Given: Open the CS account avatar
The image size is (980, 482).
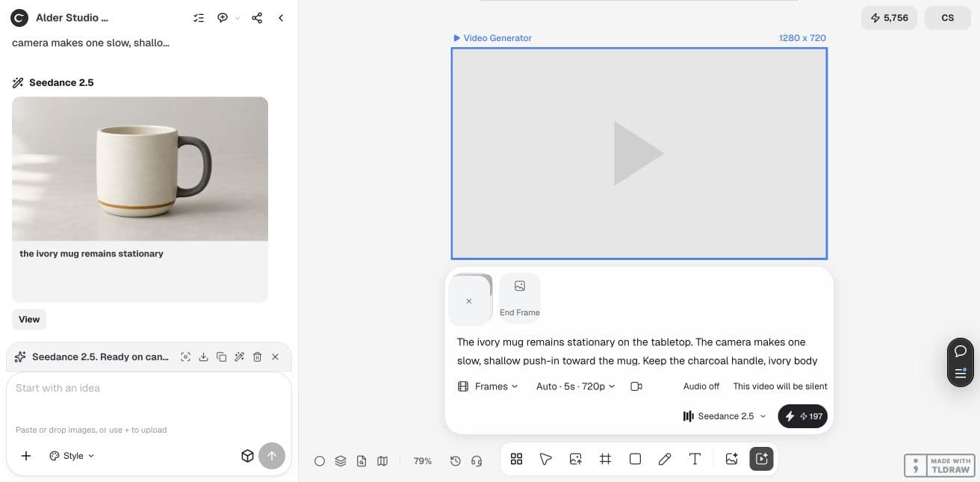Looking at the screenshot, I should [x=948, y=18].
